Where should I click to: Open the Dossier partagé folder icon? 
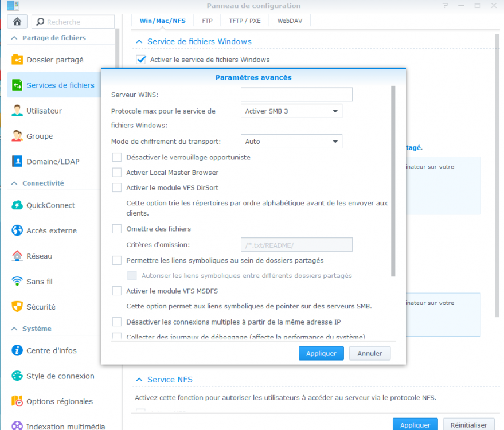17,60
